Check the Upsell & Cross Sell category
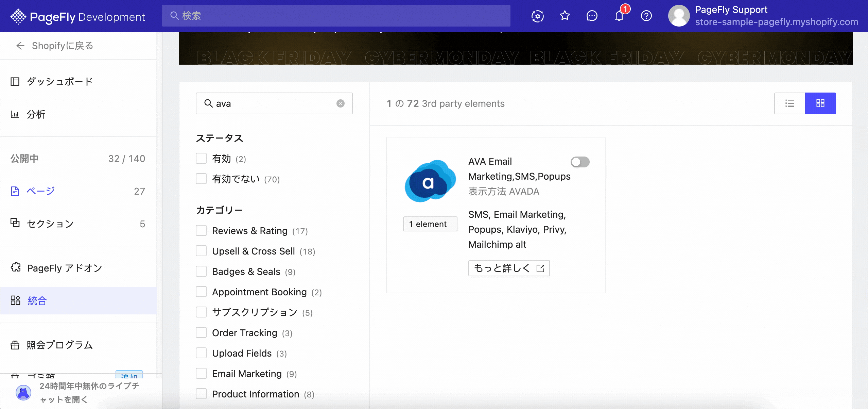Viewport: 868px width, 409px height. click(x=201, y=251)
